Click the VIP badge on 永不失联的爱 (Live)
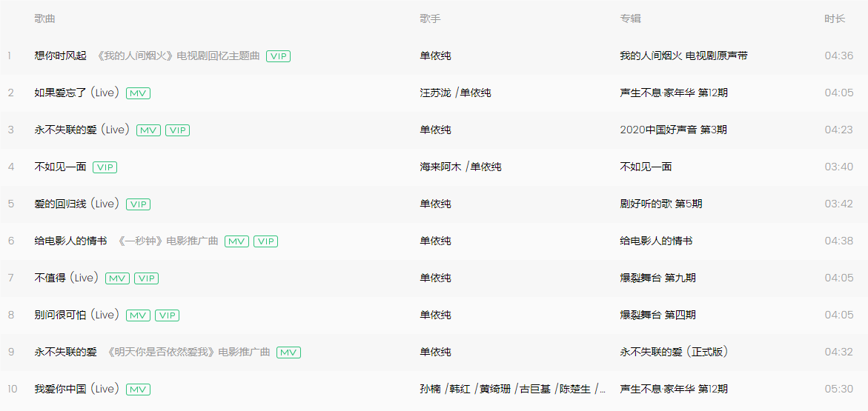 (177, 130)
